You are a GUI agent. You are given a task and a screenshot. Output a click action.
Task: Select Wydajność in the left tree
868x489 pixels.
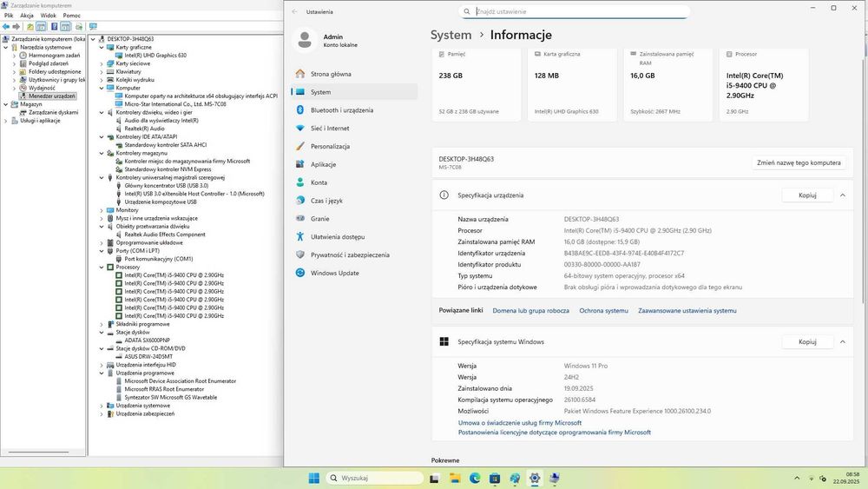(42, 88)
